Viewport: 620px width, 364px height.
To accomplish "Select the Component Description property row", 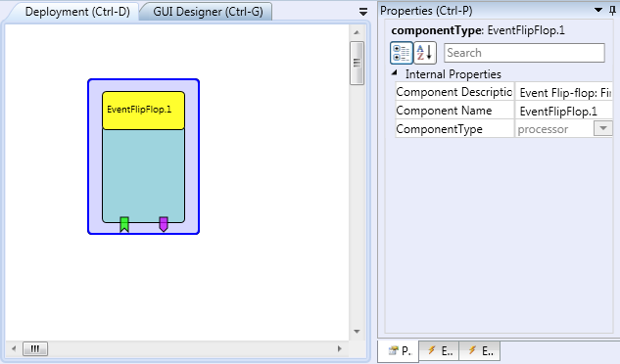I will [503, 92].
